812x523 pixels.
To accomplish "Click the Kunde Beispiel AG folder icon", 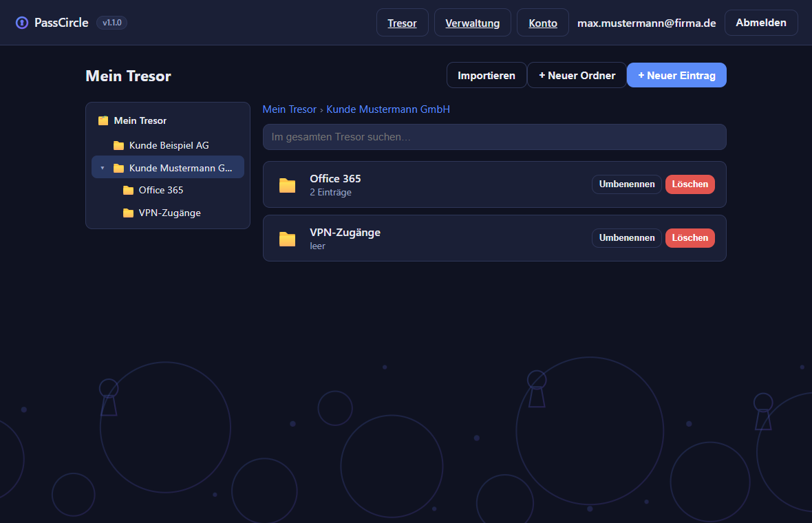I will 118,145.
